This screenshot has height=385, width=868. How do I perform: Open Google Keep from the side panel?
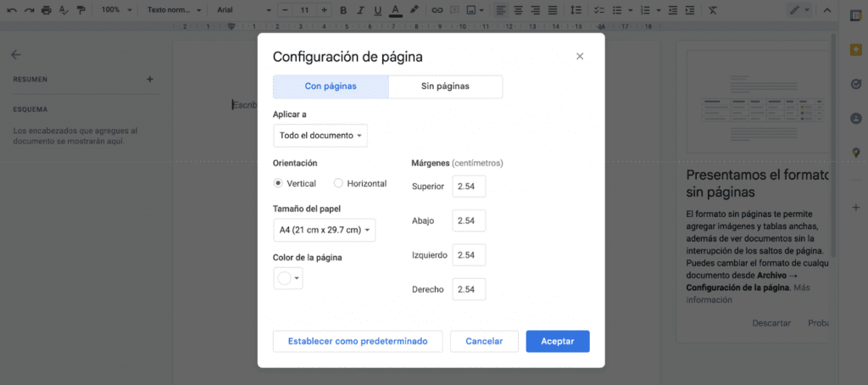point(855,50)
